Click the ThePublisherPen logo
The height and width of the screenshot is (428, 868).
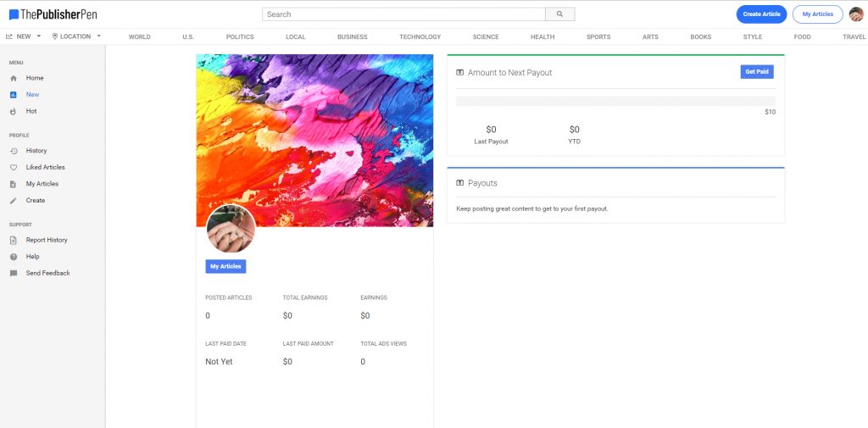[53, 14]
